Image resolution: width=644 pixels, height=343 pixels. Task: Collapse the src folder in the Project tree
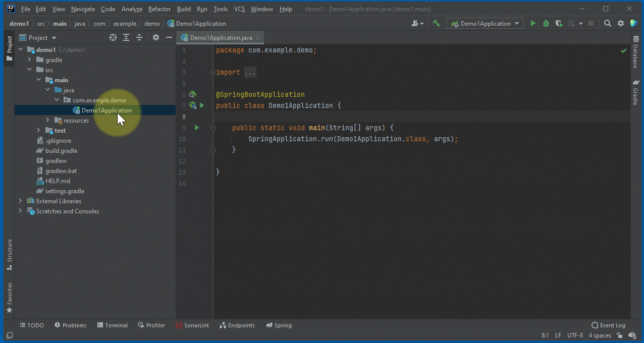(x=29, y=70)
